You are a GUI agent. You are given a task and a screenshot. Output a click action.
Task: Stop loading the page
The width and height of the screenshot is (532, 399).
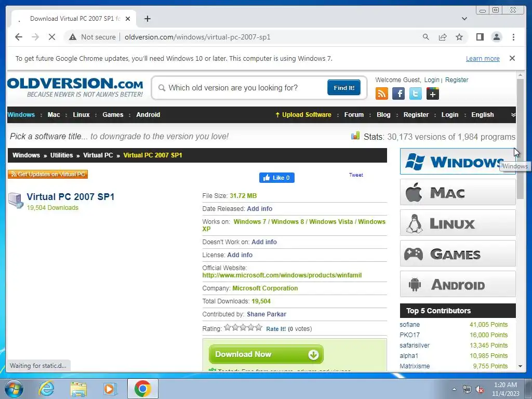point(52,37)
